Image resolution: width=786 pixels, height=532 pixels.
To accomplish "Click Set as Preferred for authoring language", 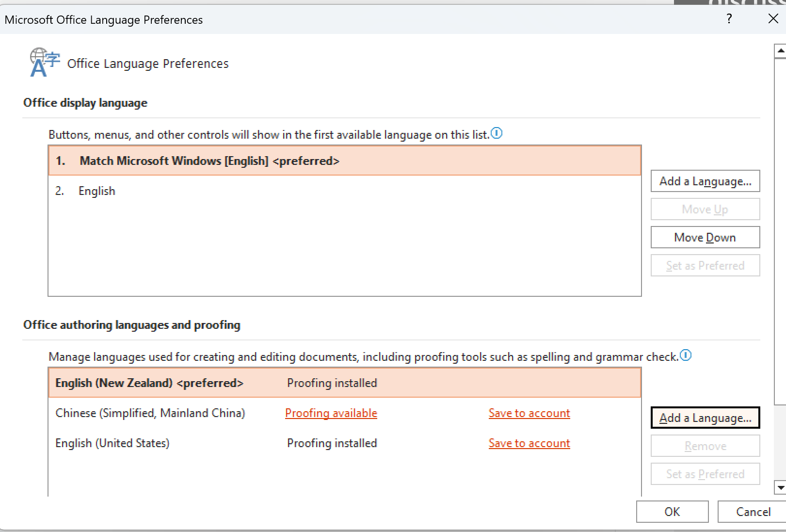I will coord(705,474).
